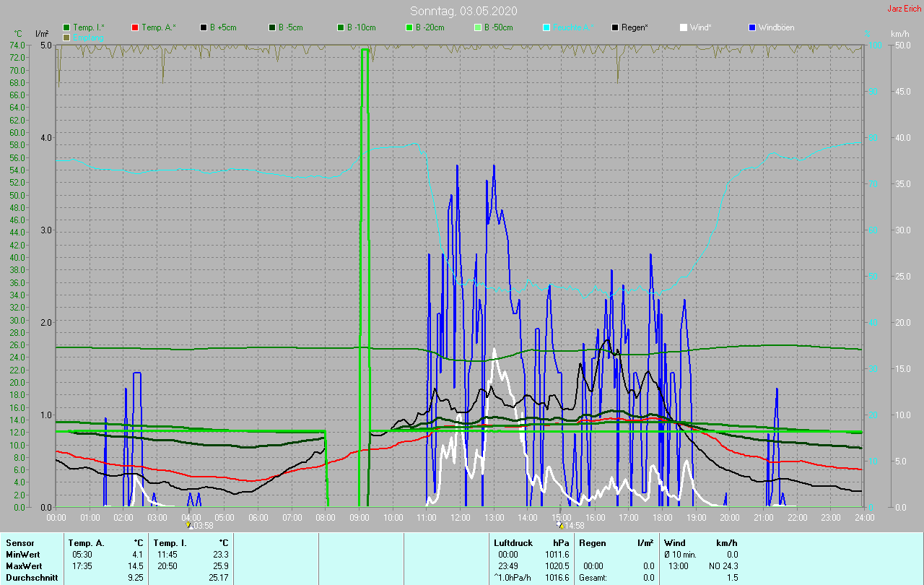This screenshot has height=585, width=924.
Task: Click the red Temp. A. legend swatch
Action: (135, 27)
